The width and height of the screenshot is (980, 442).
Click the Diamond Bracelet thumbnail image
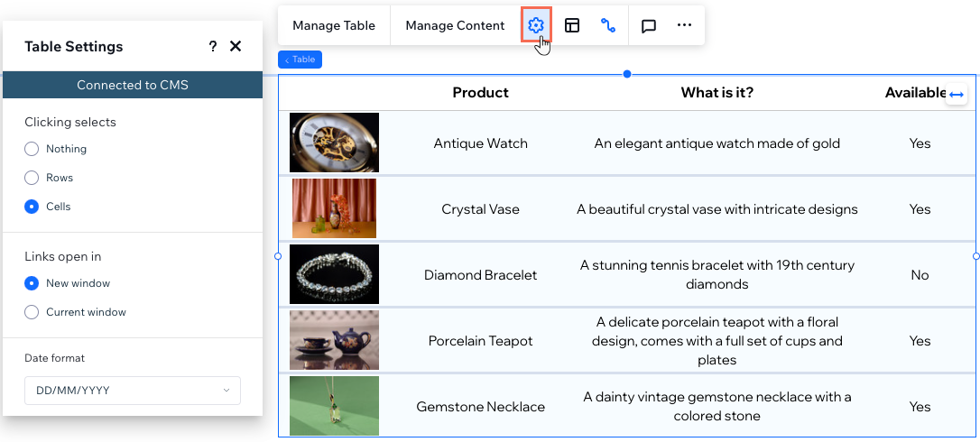click(x=335, y=274)
